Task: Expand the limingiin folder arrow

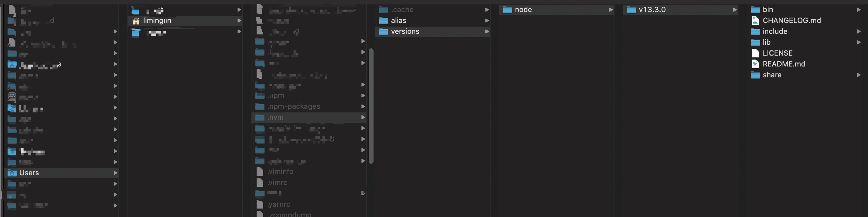Action: tap(239, 21)
